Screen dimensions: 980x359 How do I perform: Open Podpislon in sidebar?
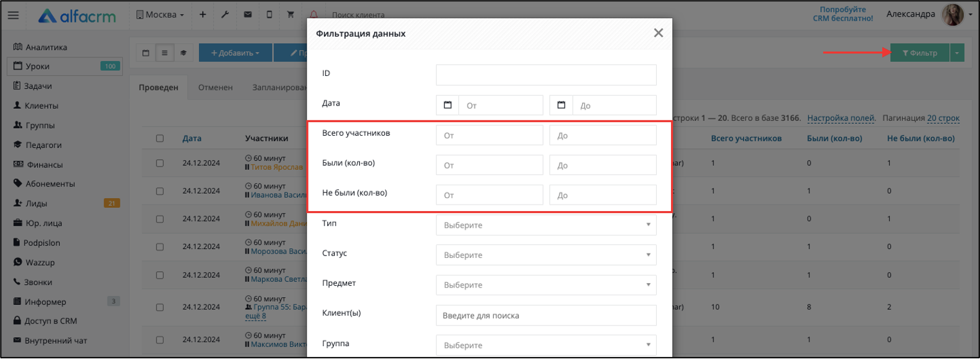click(37, 243)
